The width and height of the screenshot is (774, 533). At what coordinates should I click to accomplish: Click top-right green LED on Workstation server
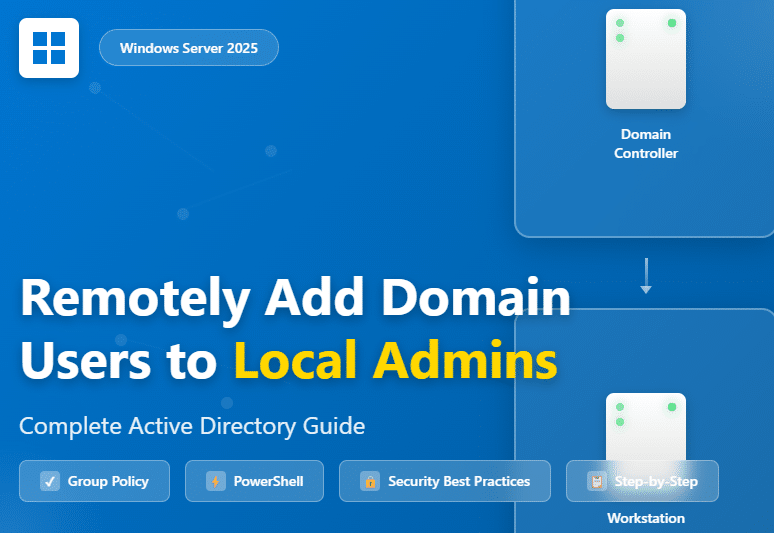672,407
